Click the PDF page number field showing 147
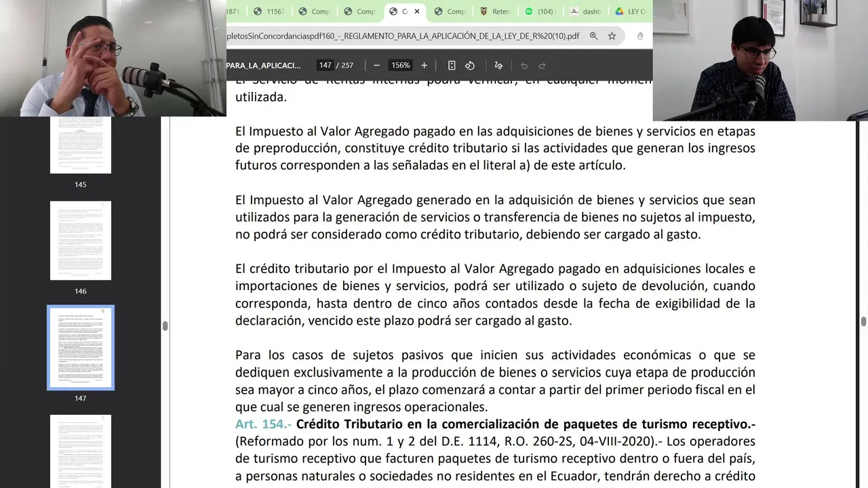Image resolution: width=868 pixels, height=488 pixels. tap(325, 66)
